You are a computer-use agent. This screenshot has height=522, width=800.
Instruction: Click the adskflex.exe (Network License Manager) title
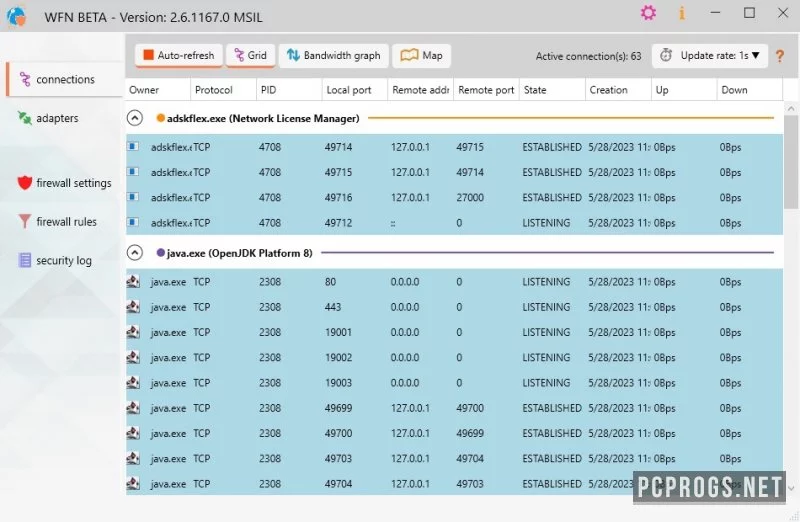pyautogui.click(x=263, y=118)
